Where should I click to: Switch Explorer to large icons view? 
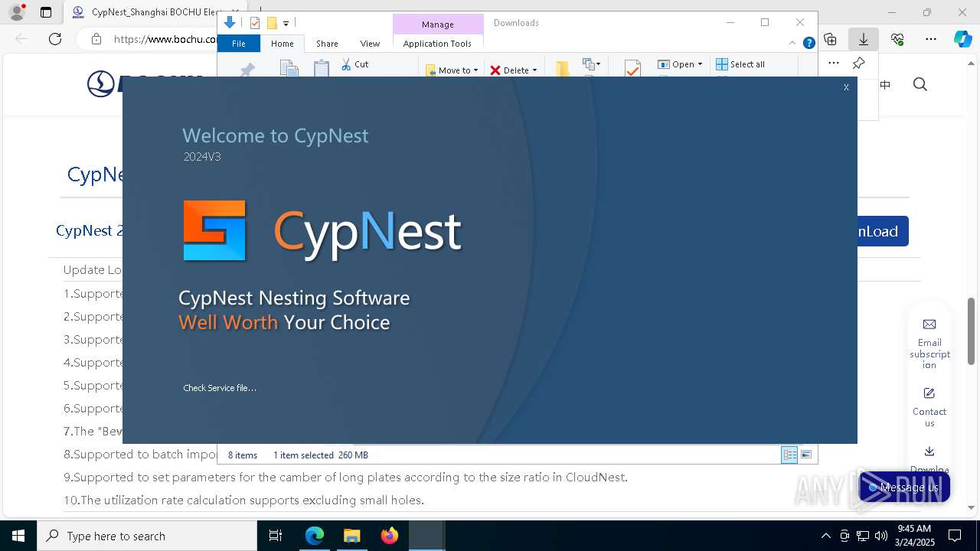806,455
